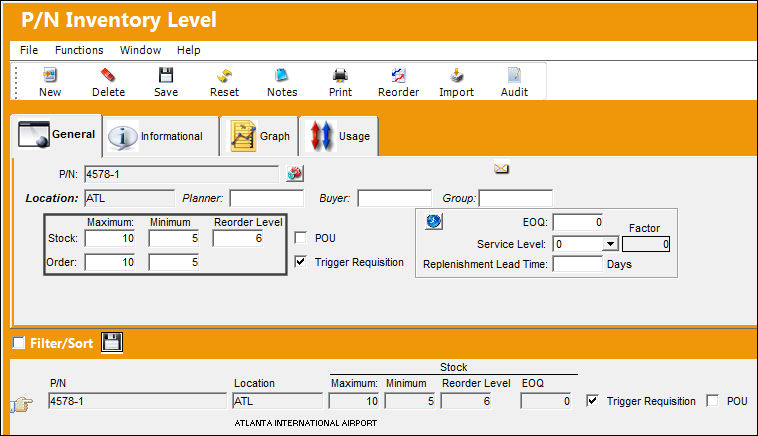Open the Window menu
Image resolution: width=758 pixels, height=436 pixels.
click(140, 50)
